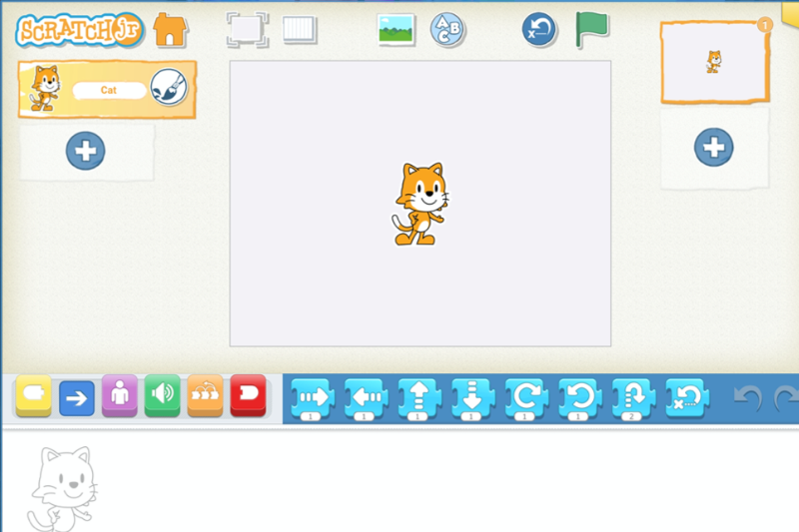Click the ScratchJr logo
This screenshot has width=799, height=532.
[80, 30]
